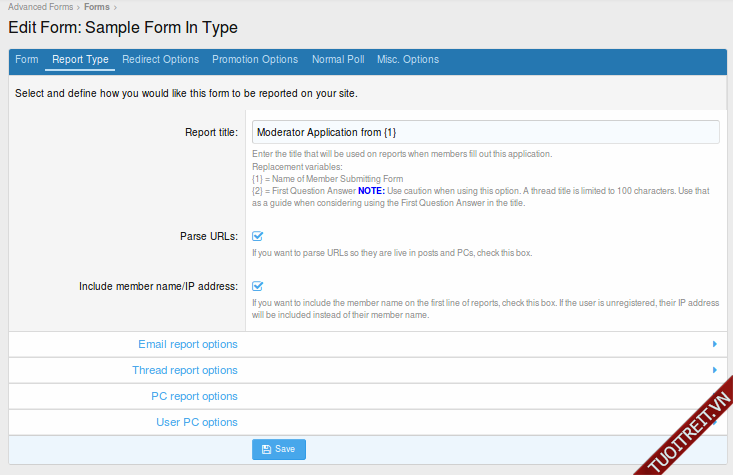Go to the Normal Poll tab
This screenshot has height=475, width=733.
coord(338,60)
